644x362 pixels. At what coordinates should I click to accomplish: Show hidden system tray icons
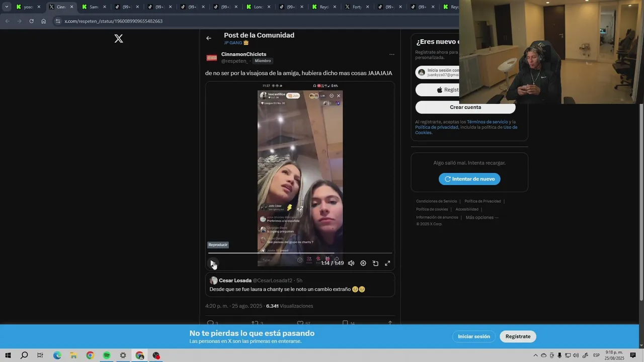pyautogui.click(x=535, y=355)
